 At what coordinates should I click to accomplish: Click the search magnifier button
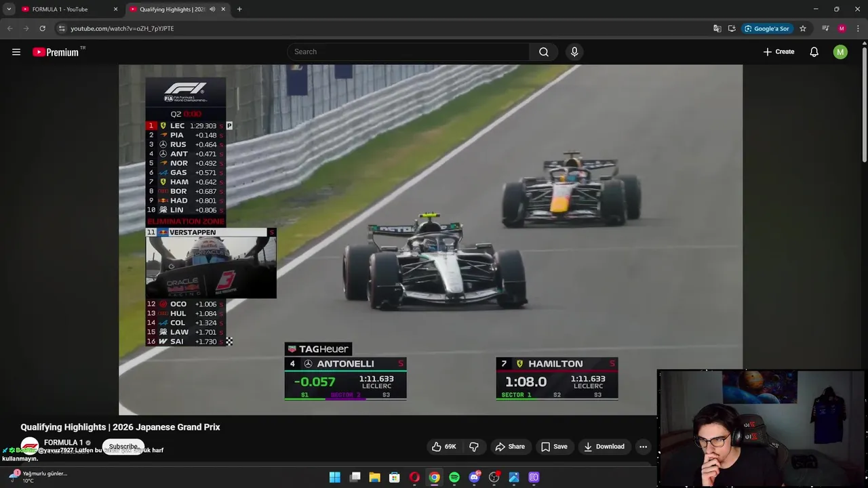coord(544,52)
